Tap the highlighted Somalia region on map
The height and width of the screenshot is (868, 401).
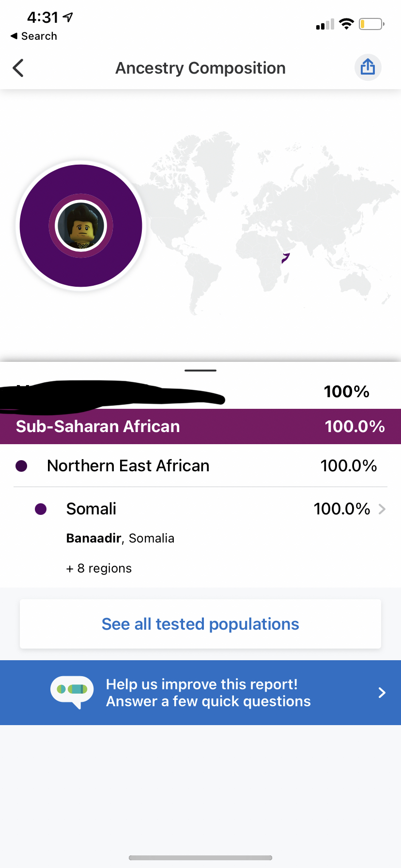[x=286, y=258]
